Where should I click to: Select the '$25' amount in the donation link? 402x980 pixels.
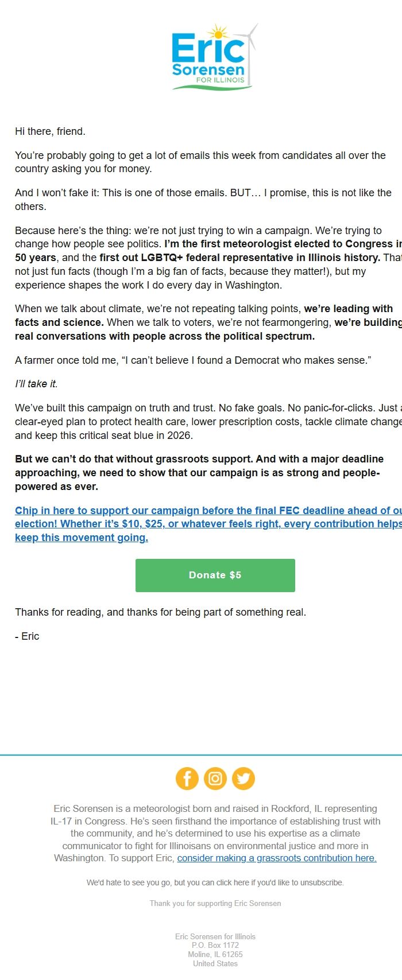point(154,524)
